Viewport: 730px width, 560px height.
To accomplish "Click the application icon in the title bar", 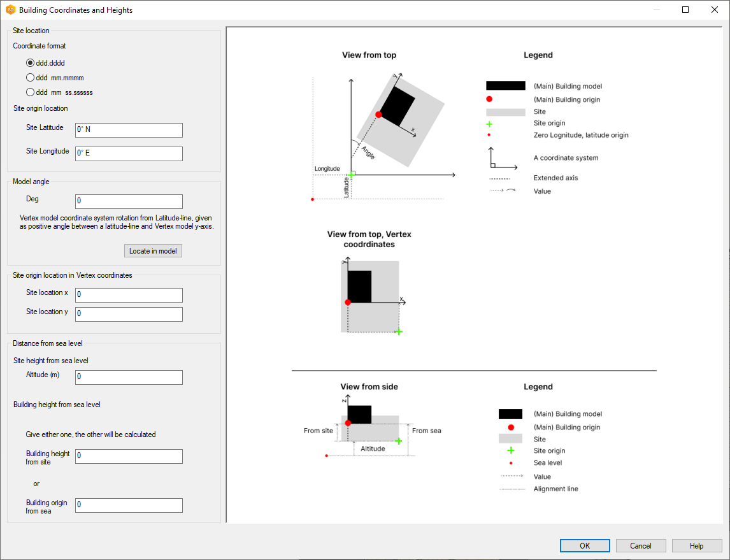I will point(10,10).
